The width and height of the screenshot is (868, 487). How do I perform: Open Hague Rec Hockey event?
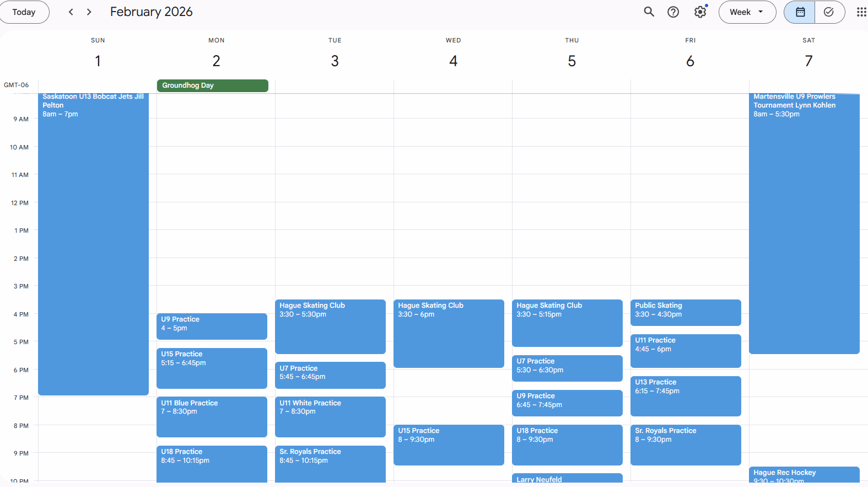(804, 475)
